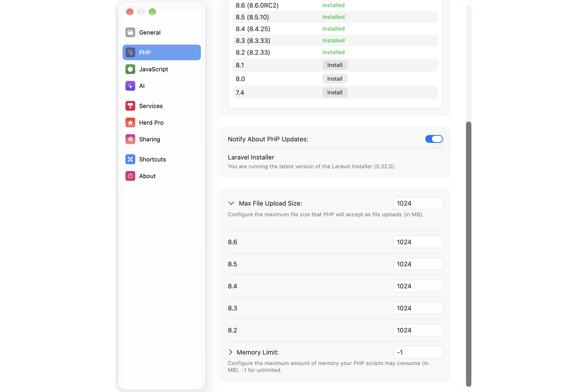Install PHP 7.4
The image size is (588, 392).
335,93
